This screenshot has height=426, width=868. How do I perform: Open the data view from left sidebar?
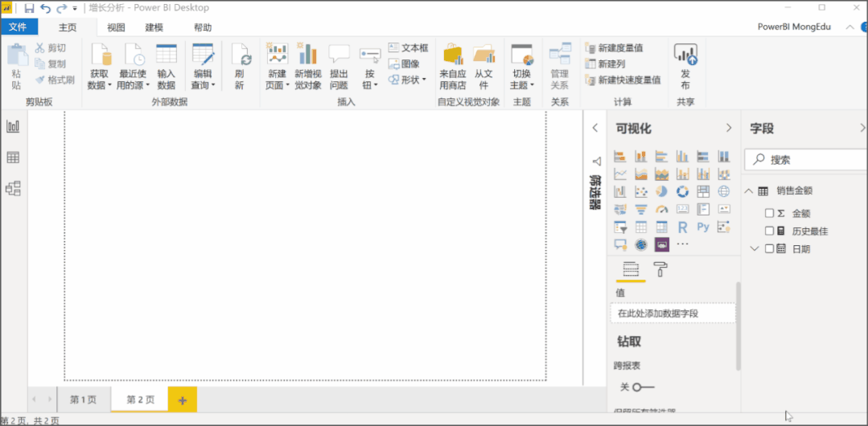tap(13, 158)
